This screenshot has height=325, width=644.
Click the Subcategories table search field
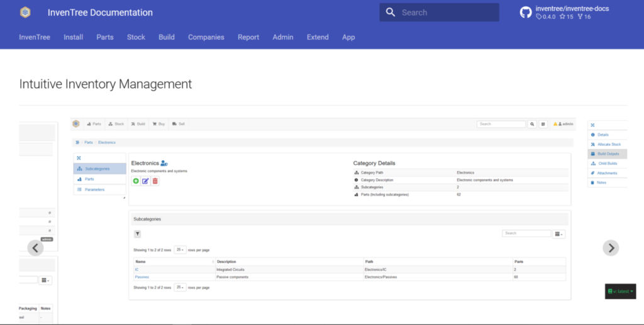(x=526, y=233)
